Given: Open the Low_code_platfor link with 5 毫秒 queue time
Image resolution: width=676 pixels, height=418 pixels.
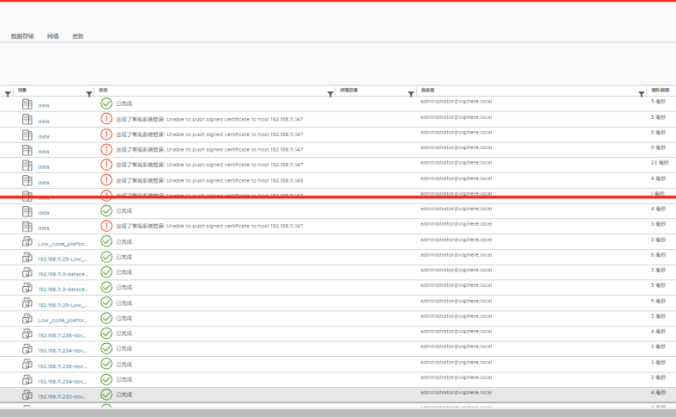Looking at the screenshot, I should pyautogui.click(x=63, y=320).
